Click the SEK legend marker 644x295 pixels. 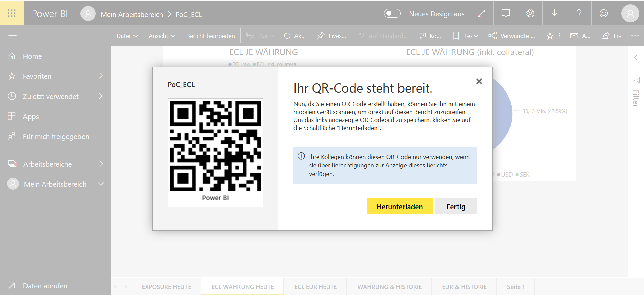pos(517,175)
